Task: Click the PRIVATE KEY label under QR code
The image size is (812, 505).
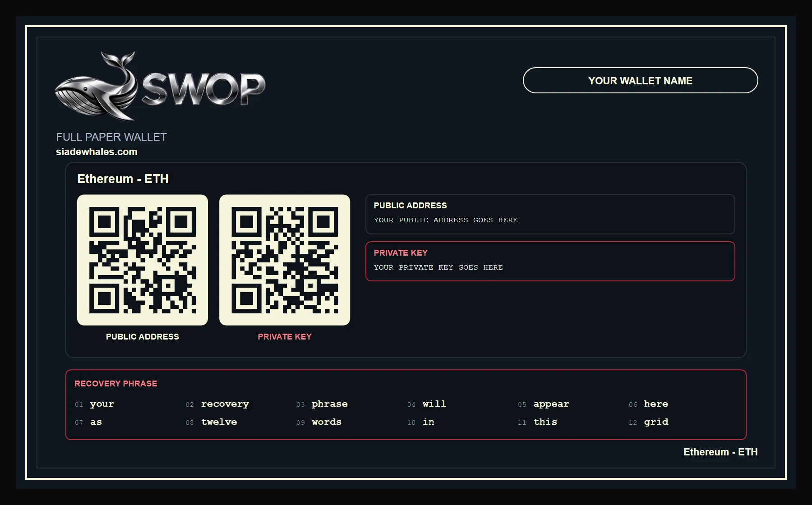Action: (285, 337)
